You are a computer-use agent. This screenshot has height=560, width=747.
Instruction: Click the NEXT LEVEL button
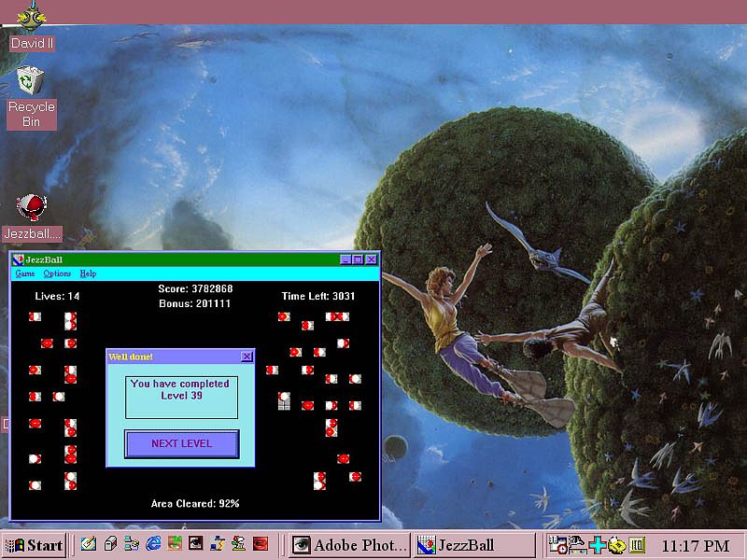coord(181,444)
